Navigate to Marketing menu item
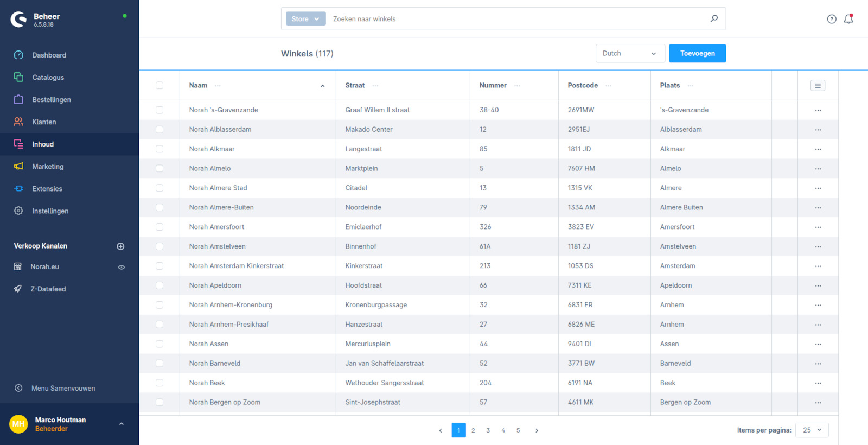The width and height of the screenshot is (868, 445). 48,167
